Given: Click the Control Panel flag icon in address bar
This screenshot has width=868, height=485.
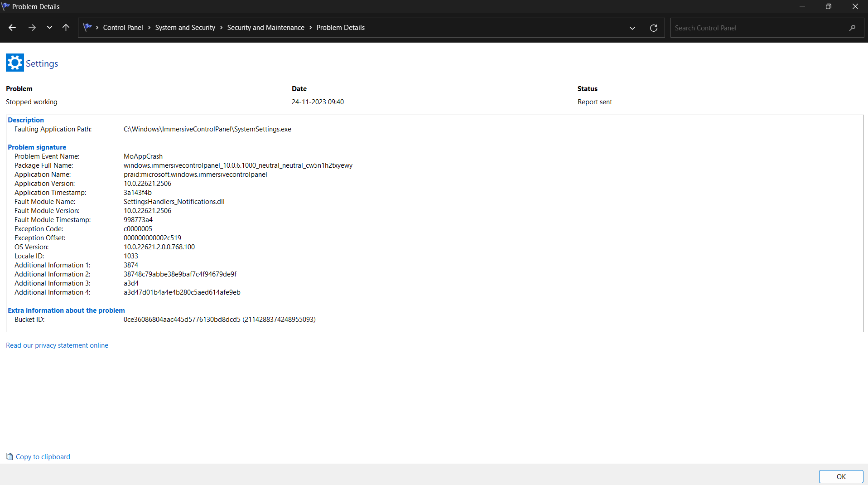Looking at the screenshot, I should (87, 27).
